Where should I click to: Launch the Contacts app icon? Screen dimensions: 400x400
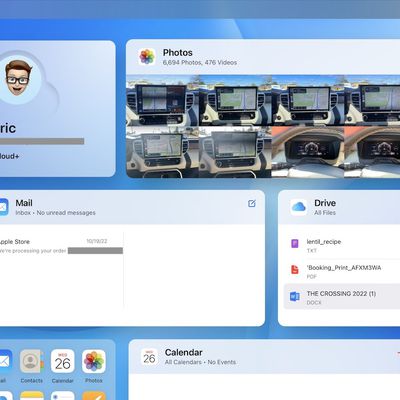(32, 361)
